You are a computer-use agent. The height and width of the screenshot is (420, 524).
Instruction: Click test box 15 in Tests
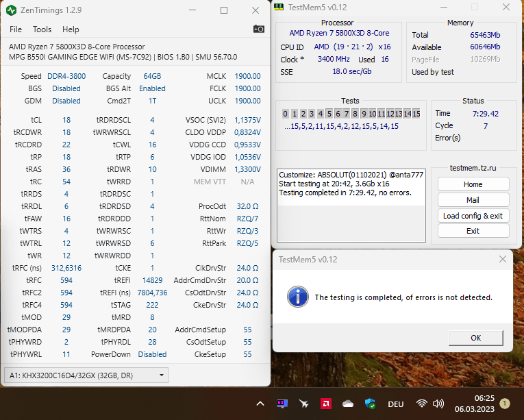click(416, 114)
